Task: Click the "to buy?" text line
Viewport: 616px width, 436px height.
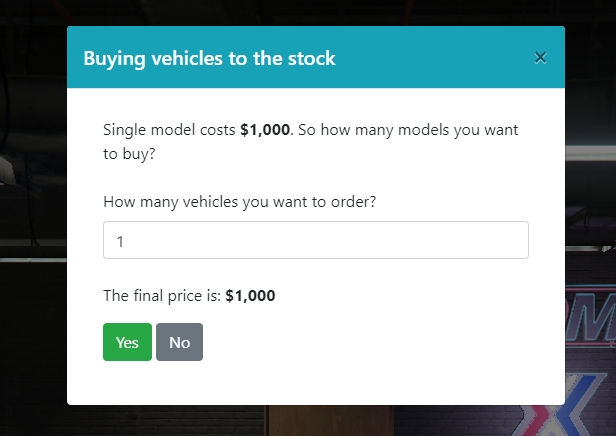Action: pos(129,154)
